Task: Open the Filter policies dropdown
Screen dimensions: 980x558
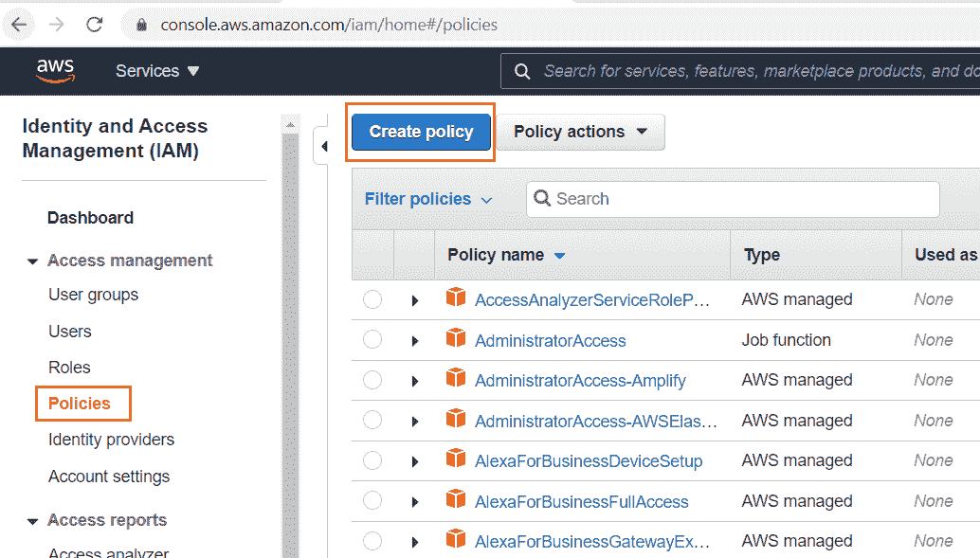Action: coord(428,199)
